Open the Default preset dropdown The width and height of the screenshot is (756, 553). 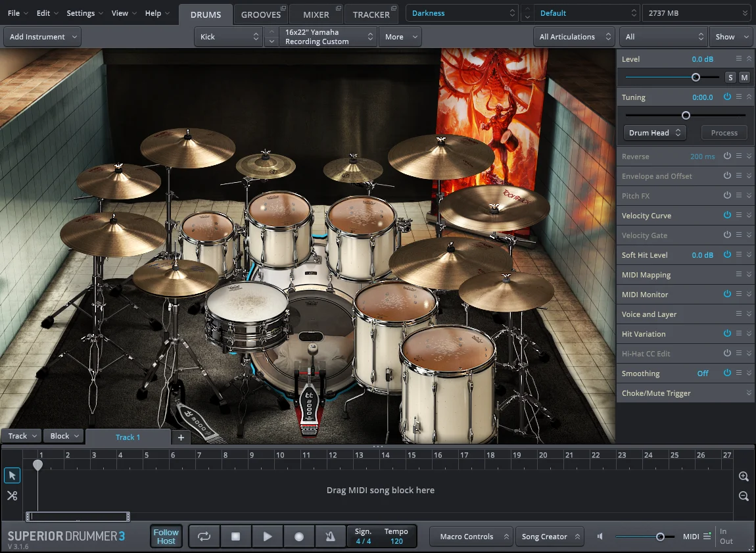(587, 13)
